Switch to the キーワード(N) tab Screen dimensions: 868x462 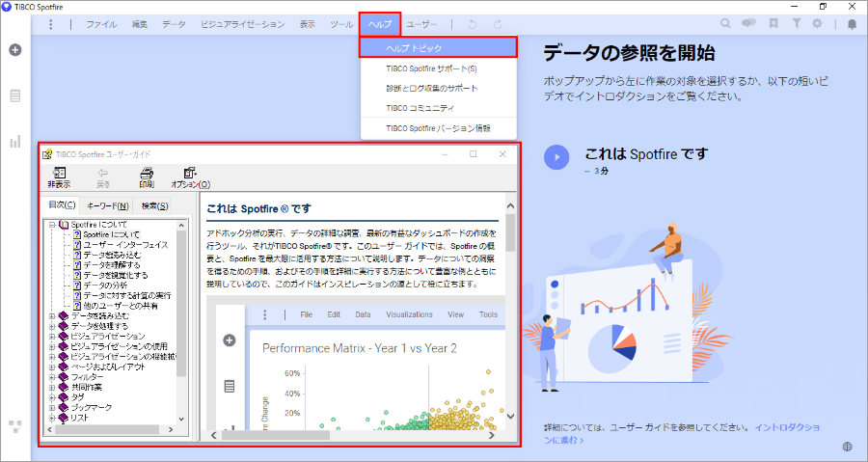pyautogui.click(x=107, y=205)
